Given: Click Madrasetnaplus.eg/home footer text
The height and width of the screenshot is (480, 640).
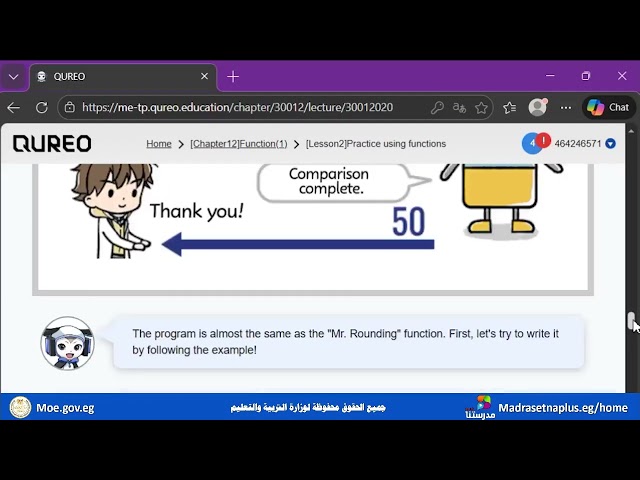Looking at the screenshot, I should [x=563, y=408].
